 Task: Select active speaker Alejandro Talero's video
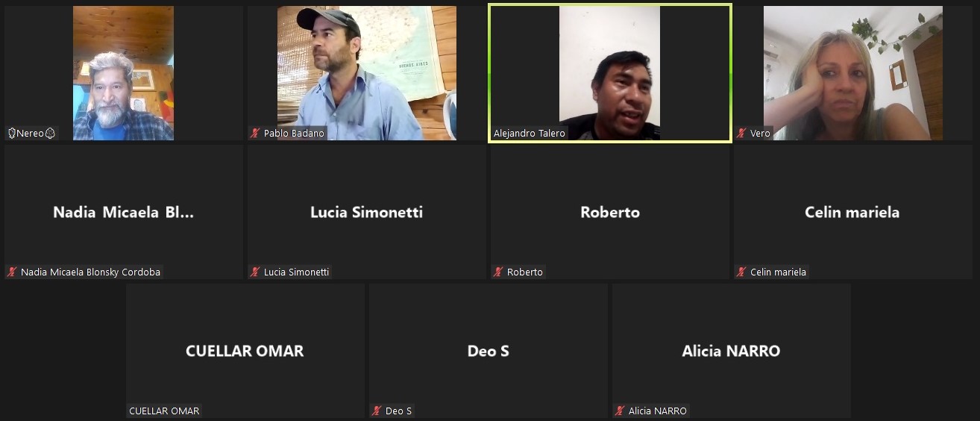pos(610,73)
